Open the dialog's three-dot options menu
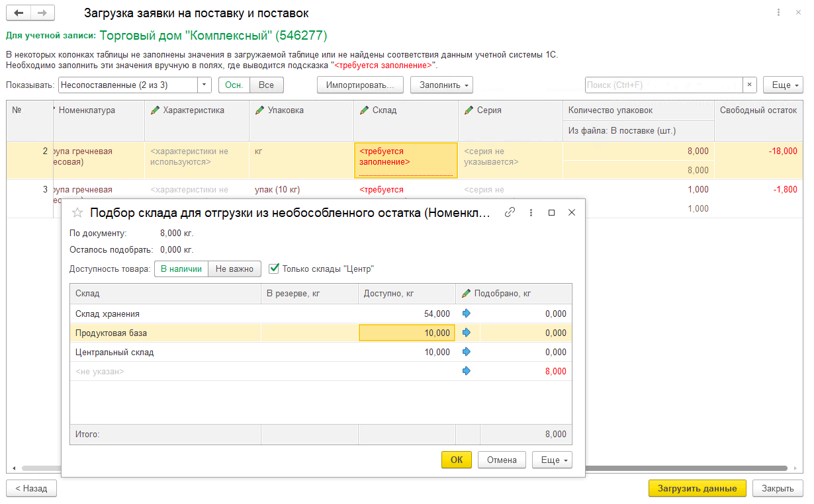Screen dimensions: 814x504 (531, 212)
